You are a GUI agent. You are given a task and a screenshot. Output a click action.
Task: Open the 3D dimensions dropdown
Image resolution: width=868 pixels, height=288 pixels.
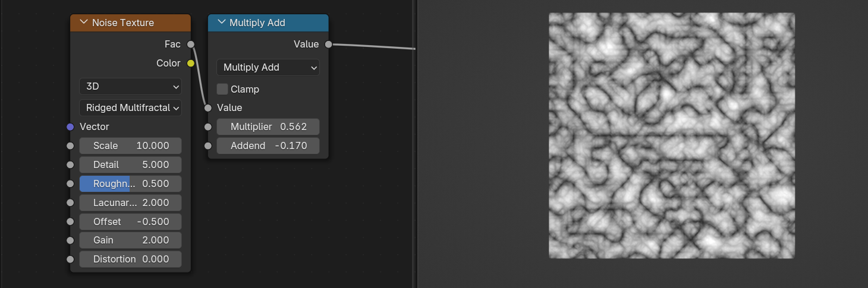(130, 87)
